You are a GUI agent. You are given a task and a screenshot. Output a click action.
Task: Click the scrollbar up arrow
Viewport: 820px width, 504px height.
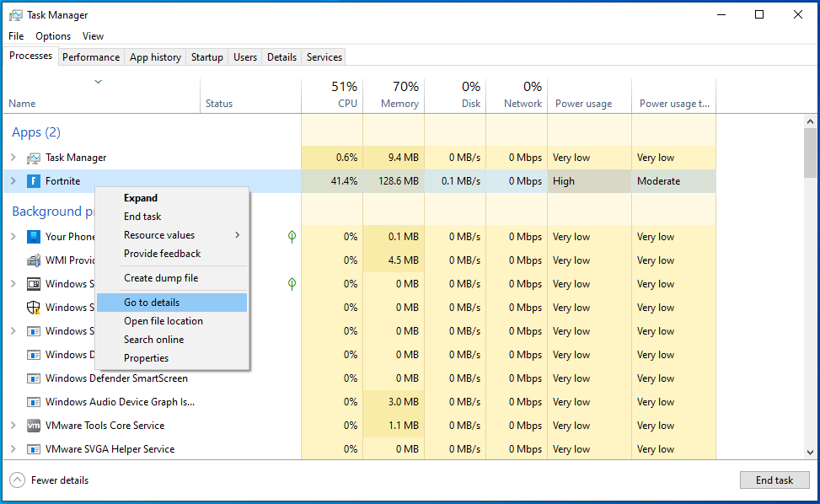click(x=810, y=121)
